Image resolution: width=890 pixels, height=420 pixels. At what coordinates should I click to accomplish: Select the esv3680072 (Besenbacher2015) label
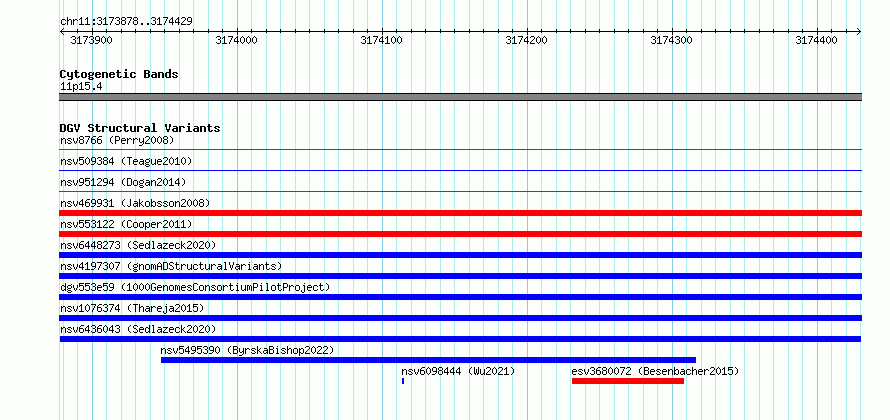[x=655, y=371]
